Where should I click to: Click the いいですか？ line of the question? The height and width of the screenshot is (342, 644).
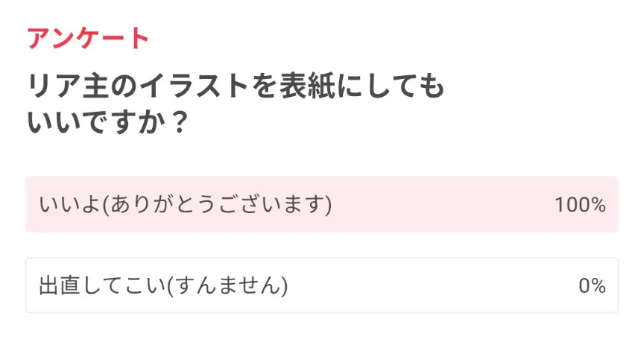[105, 122]
